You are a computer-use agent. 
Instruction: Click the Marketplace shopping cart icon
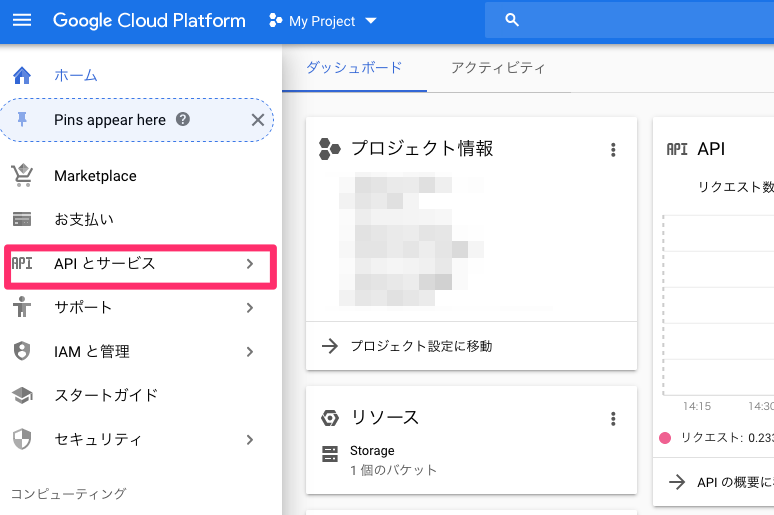coord(22,176)
